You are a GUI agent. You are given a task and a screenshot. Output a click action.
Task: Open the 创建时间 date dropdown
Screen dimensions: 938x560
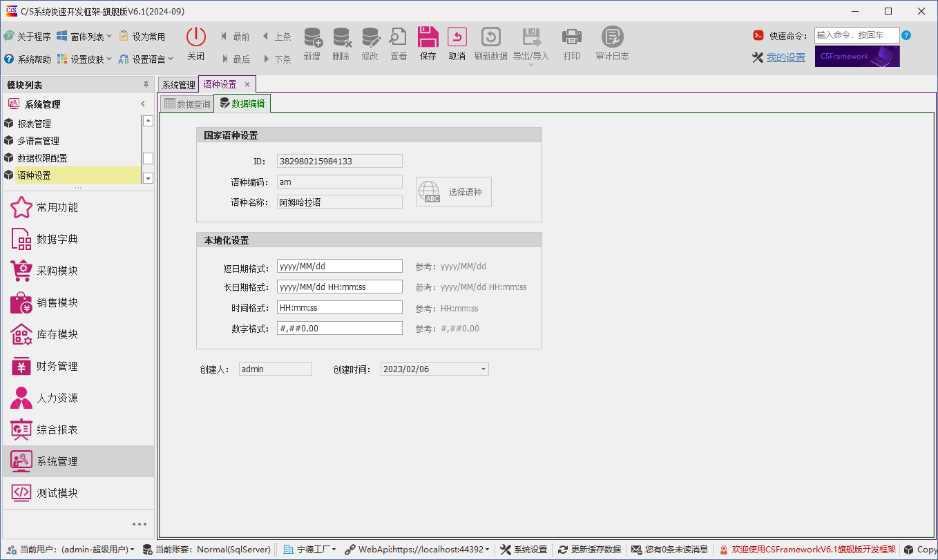click(x=484, y=369)
